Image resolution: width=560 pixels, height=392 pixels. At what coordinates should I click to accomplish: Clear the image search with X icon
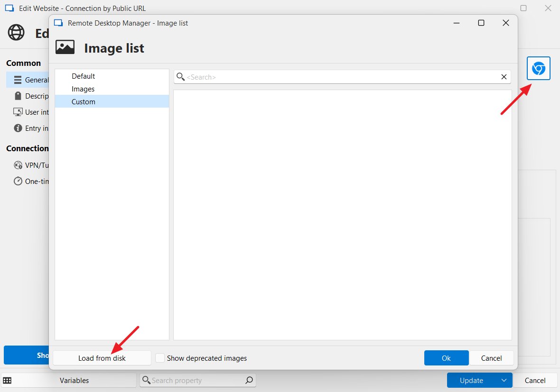click(504, 77)
